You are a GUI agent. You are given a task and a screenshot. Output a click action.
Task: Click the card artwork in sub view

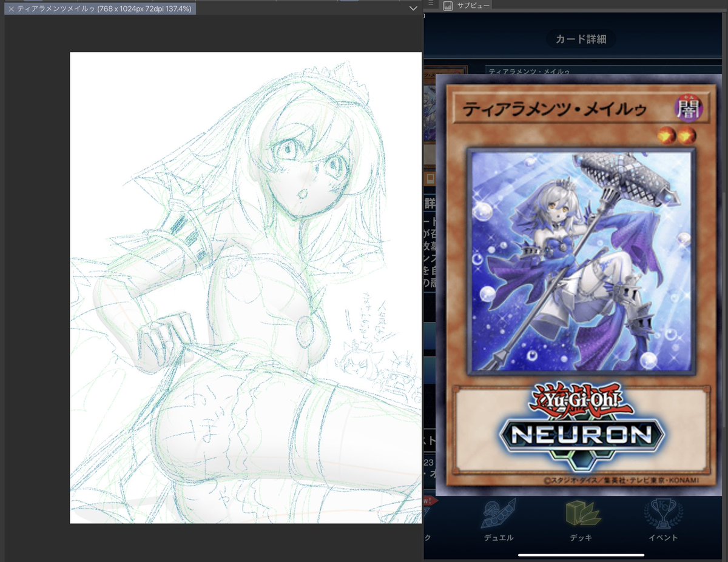(x=581, y=262)
